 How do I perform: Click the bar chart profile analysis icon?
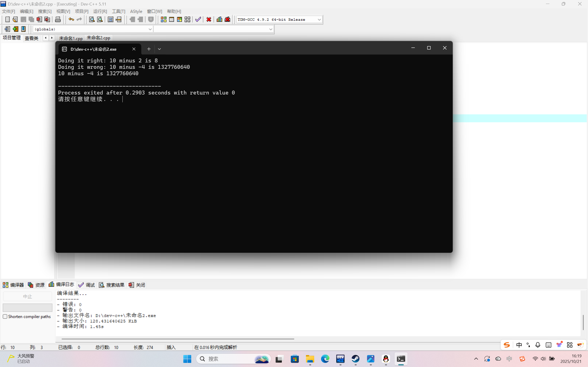[219, 19]
